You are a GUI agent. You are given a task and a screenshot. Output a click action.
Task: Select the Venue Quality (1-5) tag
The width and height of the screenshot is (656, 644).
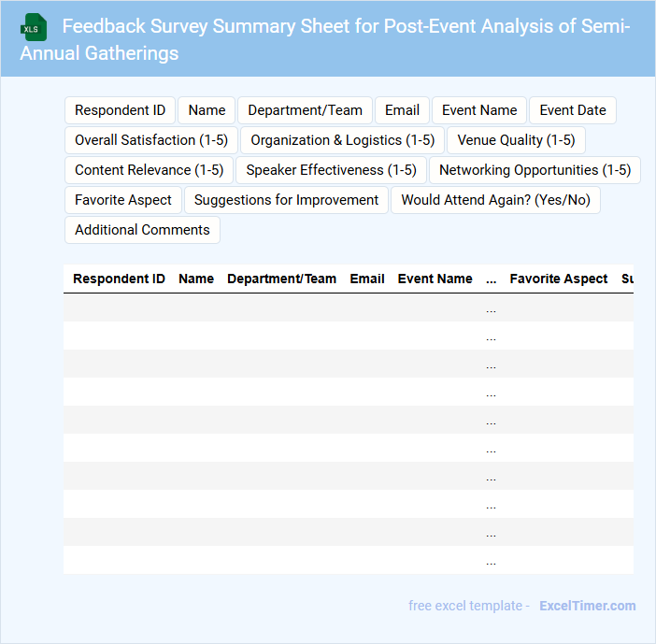click(516, 140)
